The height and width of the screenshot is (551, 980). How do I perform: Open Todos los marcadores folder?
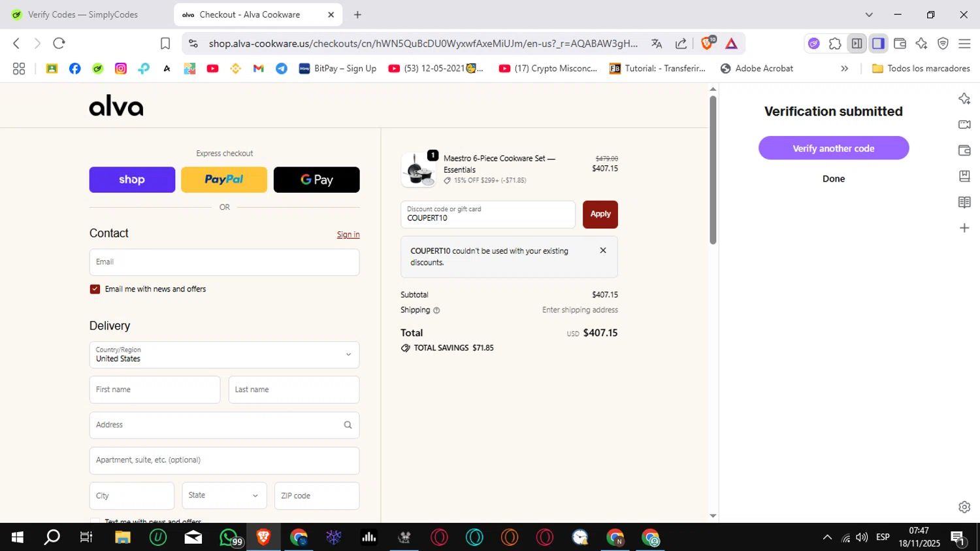(x=921, y=68)
